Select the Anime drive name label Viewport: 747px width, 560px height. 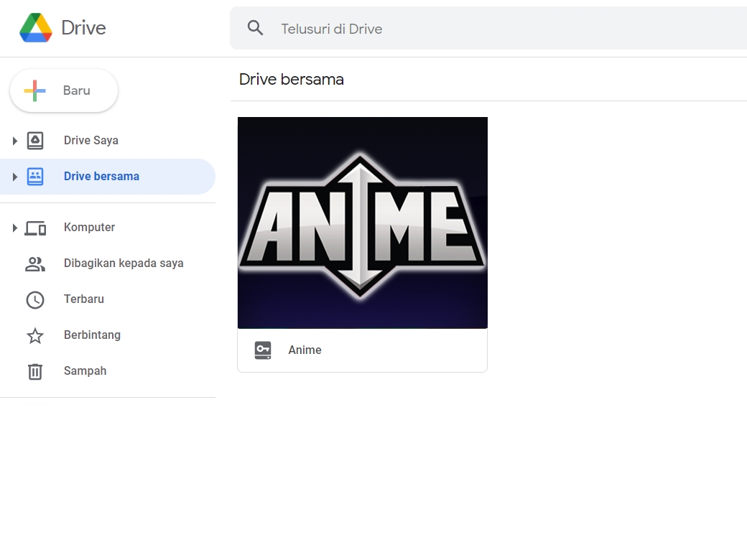305,350
